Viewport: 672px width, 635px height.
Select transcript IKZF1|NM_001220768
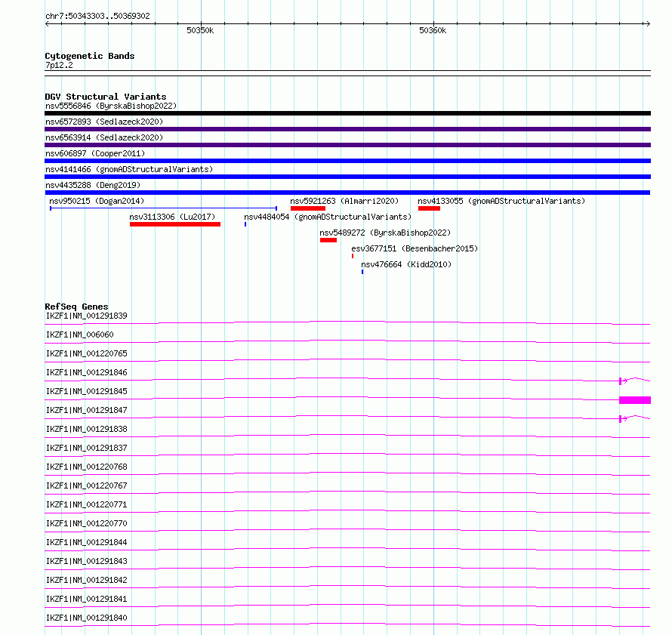[87, 467]
